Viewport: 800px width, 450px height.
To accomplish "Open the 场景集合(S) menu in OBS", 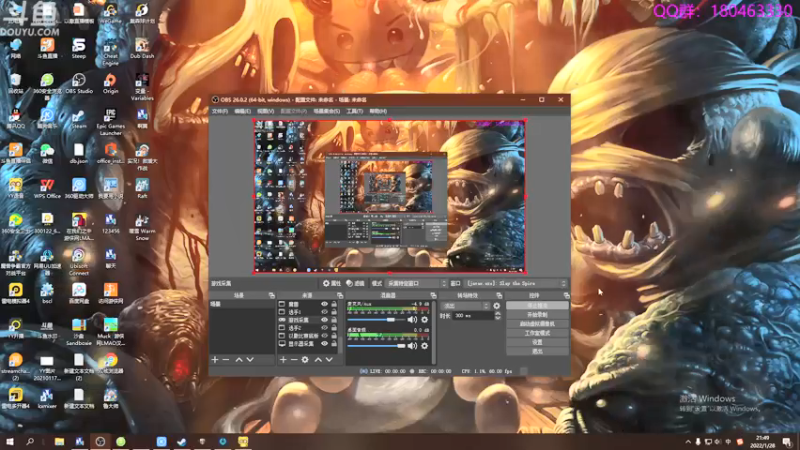I will [327, 111].
